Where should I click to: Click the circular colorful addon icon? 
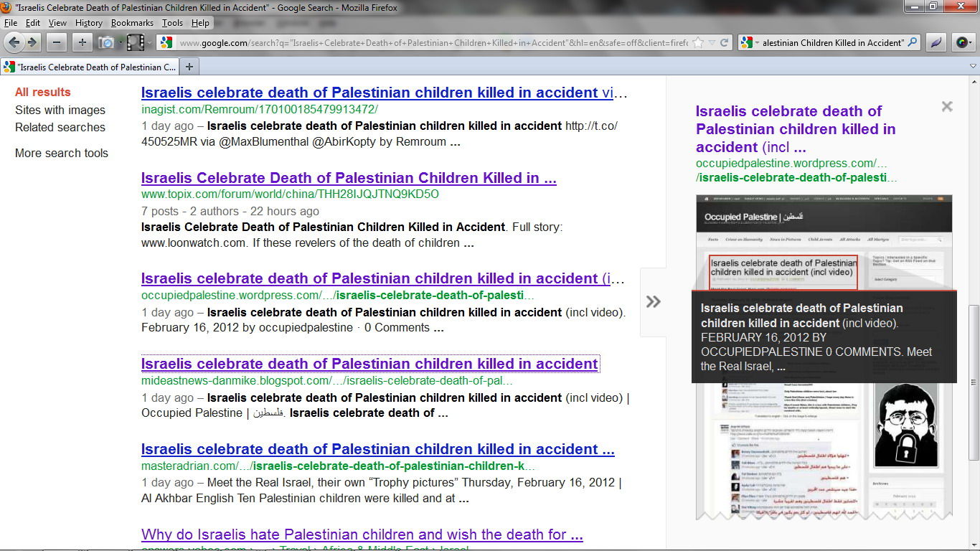coord(963,42)
